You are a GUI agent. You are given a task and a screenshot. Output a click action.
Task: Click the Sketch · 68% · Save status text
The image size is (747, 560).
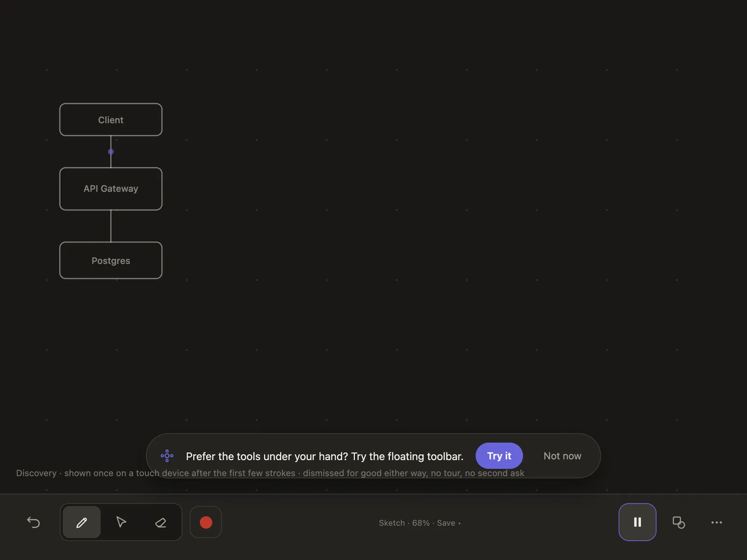click(x=419, y=523)
